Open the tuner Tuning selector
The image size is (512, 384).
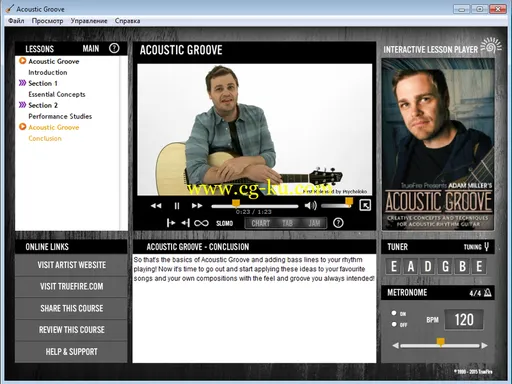click(477, 247)
